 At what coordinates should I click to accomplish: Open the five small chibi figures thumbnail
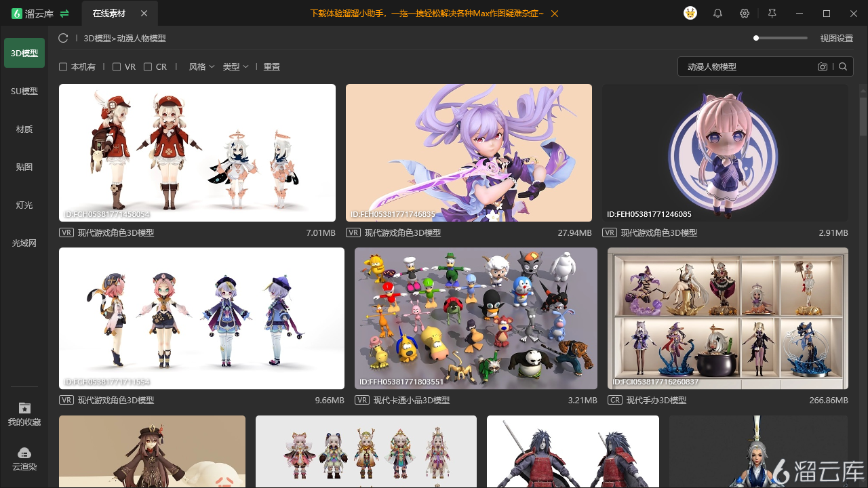[366, 451]
